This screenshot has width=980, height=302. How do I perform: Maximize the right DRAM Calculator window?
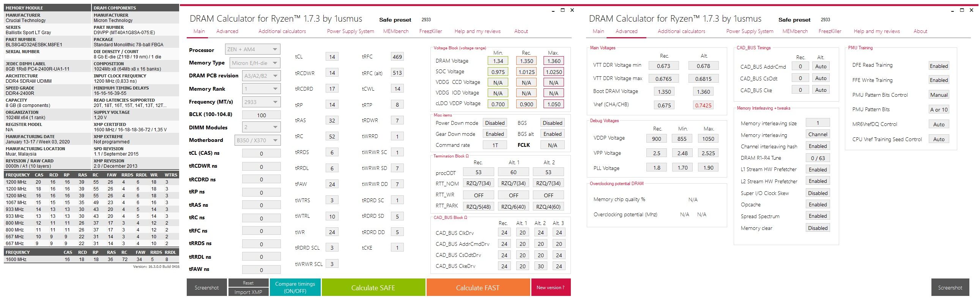coord(962,10)
